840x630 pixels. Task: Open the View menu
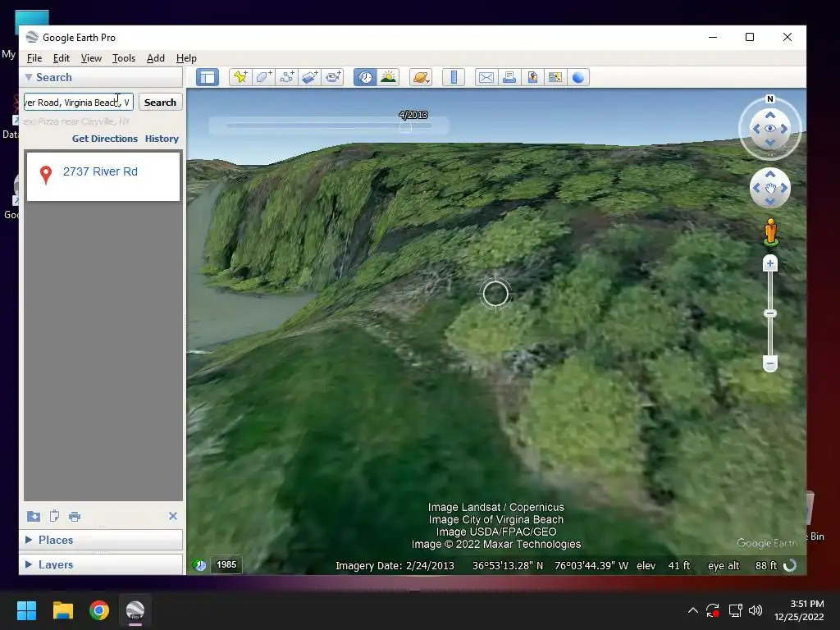91,58
